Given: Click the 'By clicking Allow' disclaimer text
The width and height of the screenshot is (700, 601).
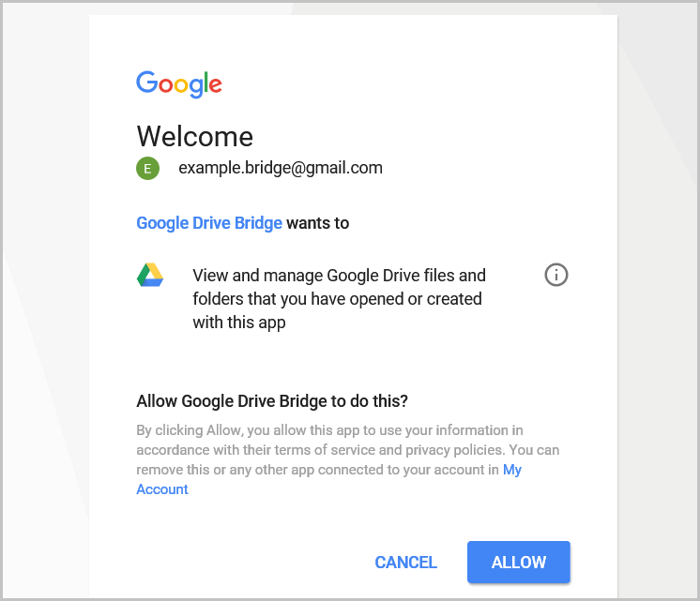Looking at the screenshot, I should click(348, 459).
